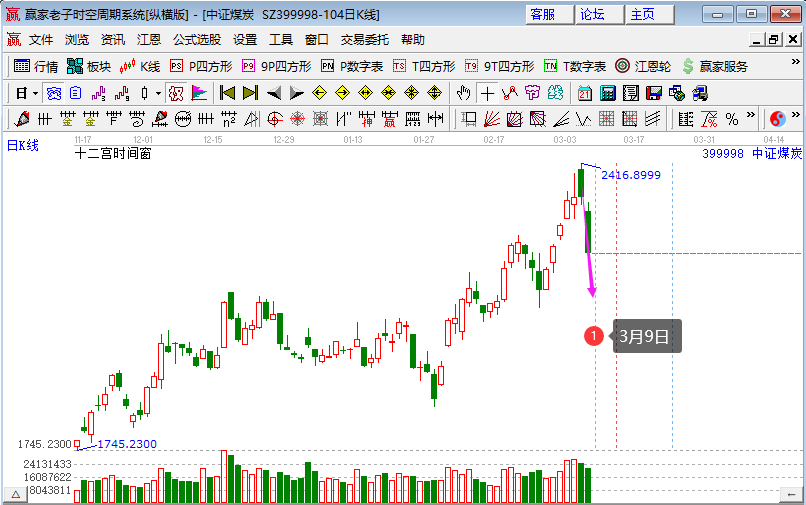Click the left-arrow button at bottom-right corner
This screenshot has height=505, width=806.
(x=792, y=495)
